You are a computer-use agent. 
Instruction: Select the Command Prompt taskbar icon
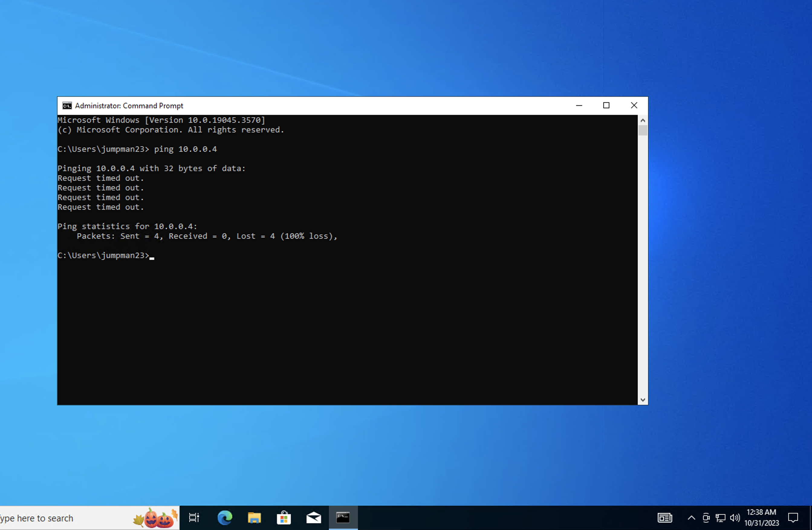pyautogui.click(x=343, y=518)
